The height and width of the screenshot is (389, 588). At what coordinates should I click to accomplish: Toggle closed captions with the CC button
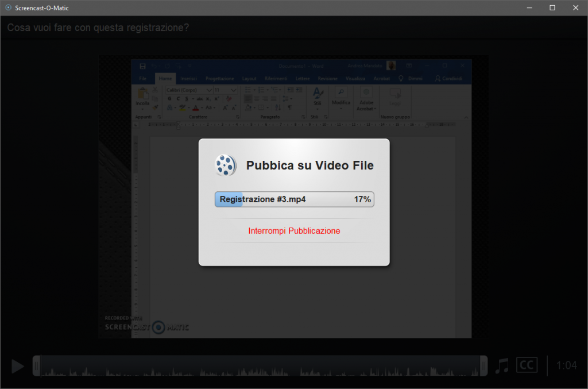click(527, 365)
